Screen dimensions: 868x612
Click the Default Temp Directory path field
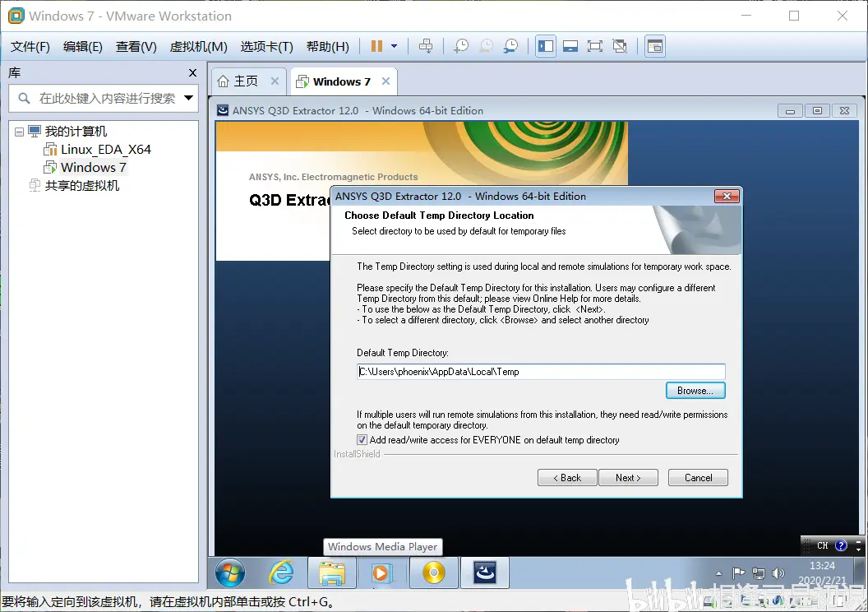coord(541,372)
